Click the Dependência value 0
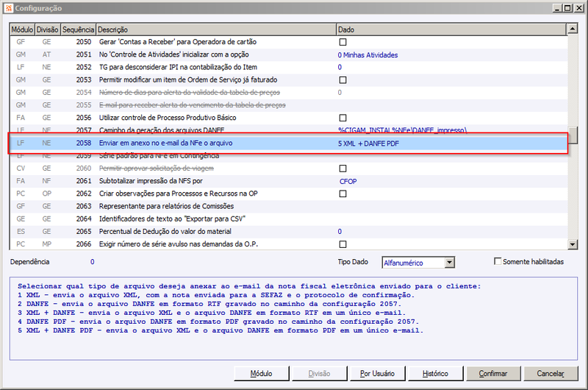The image size is (588, 390). (93, 262)
